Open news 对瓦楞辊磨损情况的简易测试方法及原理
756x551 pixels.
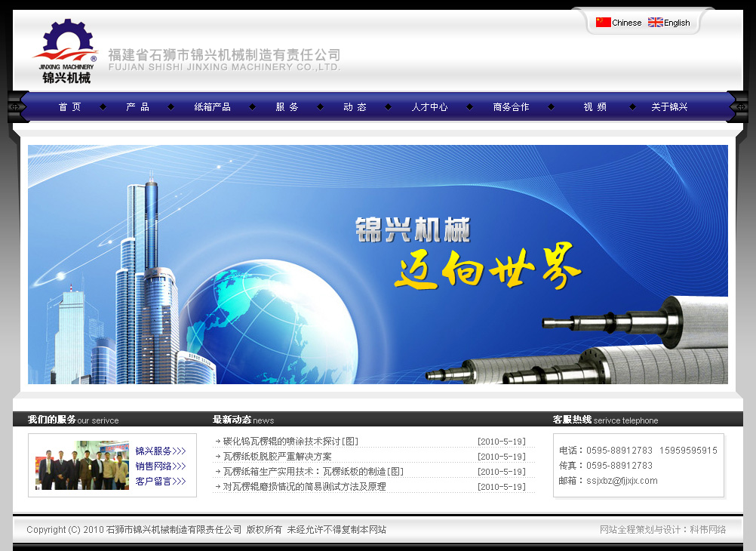(x=304, y=486)
